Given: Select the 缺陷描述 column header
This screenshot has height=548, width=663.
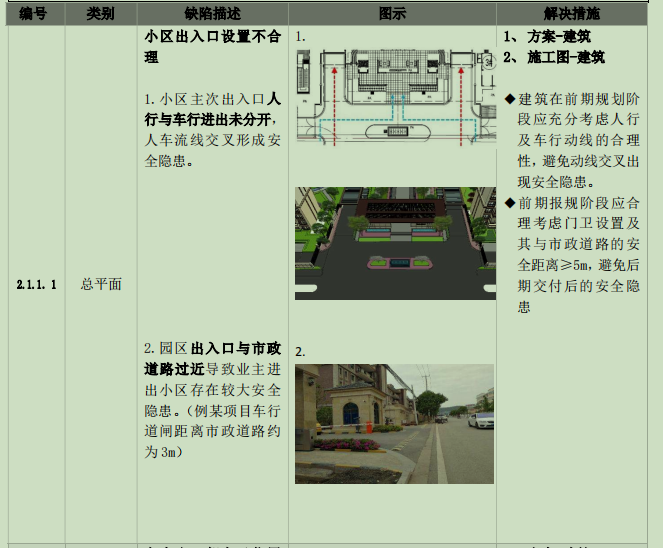Looking at the screenshot, I should pos(212,13).
